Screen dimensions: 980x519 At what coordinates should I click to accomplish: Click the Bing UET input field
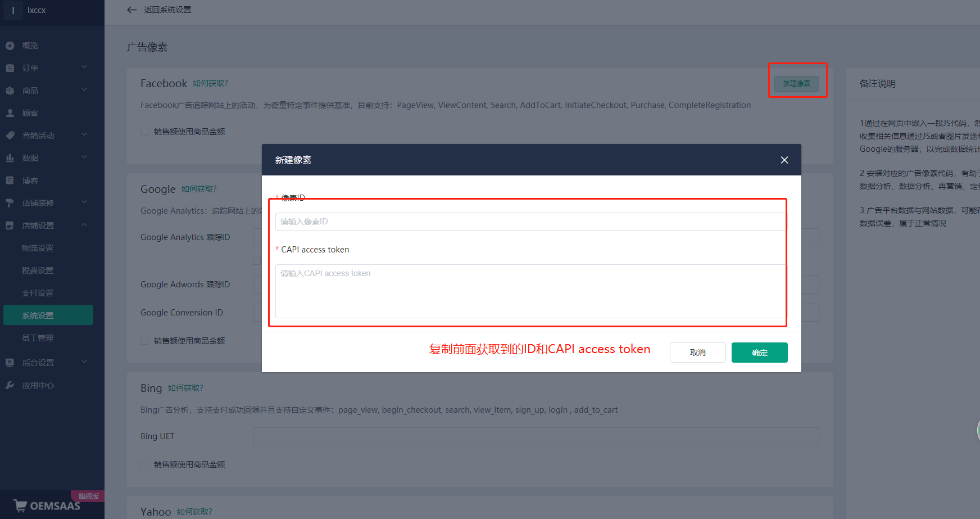[x=536, y=436]
